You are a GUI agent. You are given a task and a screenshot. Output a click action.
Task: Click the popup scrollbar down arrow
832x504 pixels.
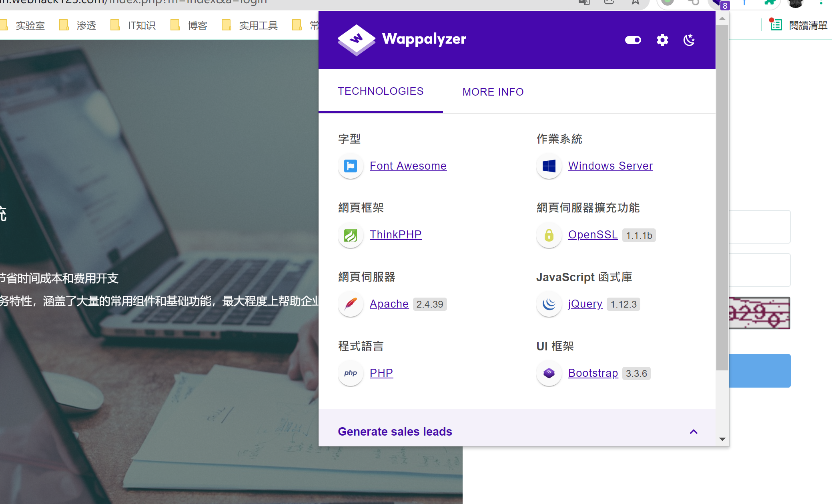pos(722,439)
